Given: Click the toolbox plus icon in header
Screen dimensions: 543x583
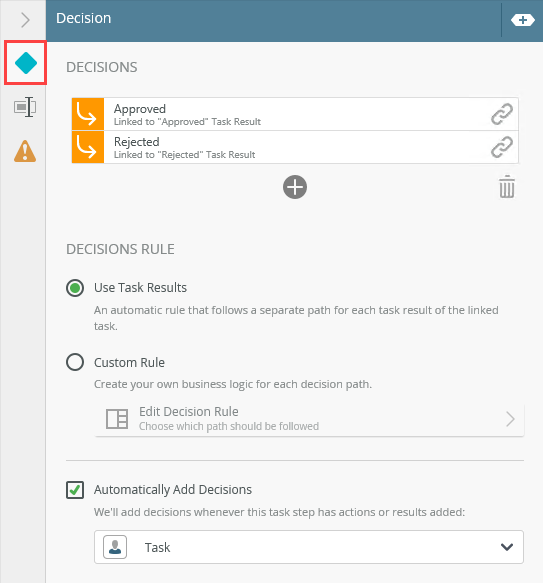Looking at the screenshot, I should pyautogui.click(x=523, y=20).
